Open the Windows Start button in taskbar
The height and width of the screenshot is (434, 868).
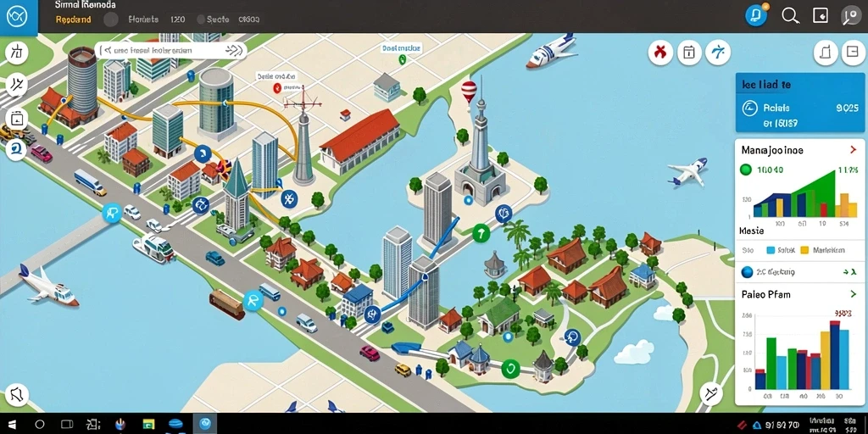pyautogui.click(x=12, y=424)
